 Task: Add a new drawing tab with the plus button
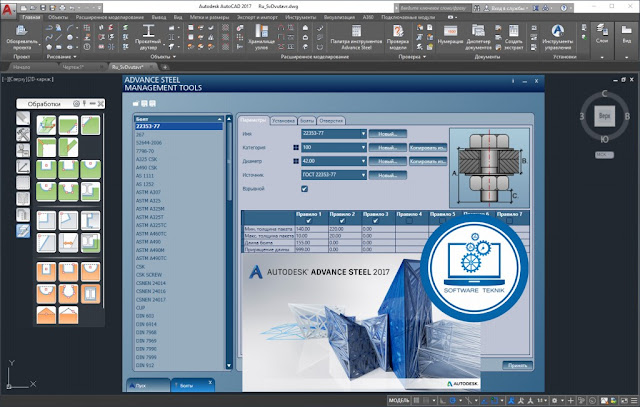click(x=165, y=67)
